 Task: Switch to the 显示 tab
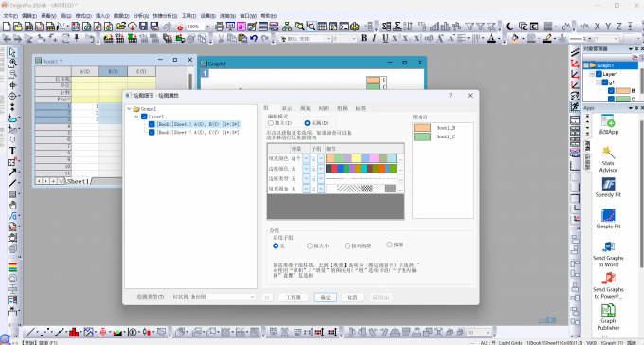[287, 108]
